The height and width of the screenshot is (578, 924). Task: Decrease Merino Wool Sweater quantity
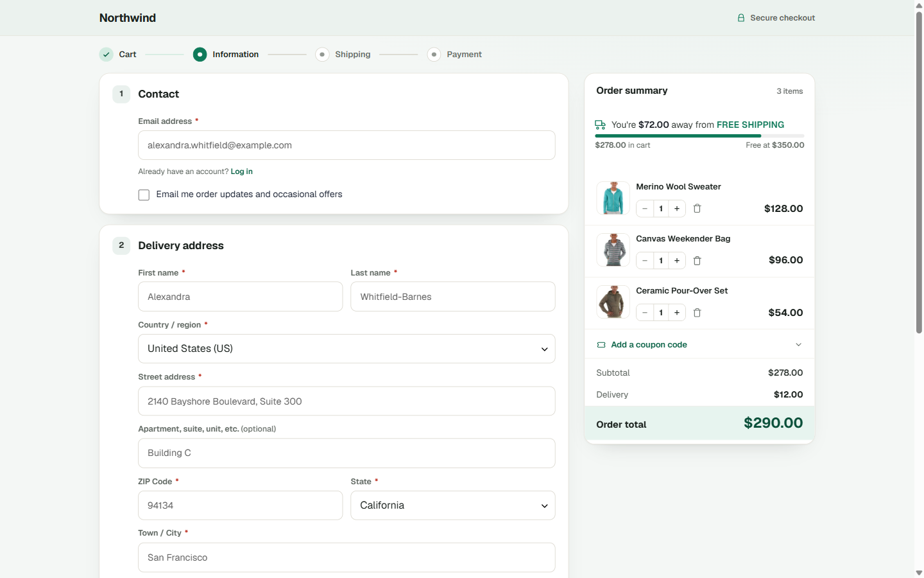click(645, 209)
